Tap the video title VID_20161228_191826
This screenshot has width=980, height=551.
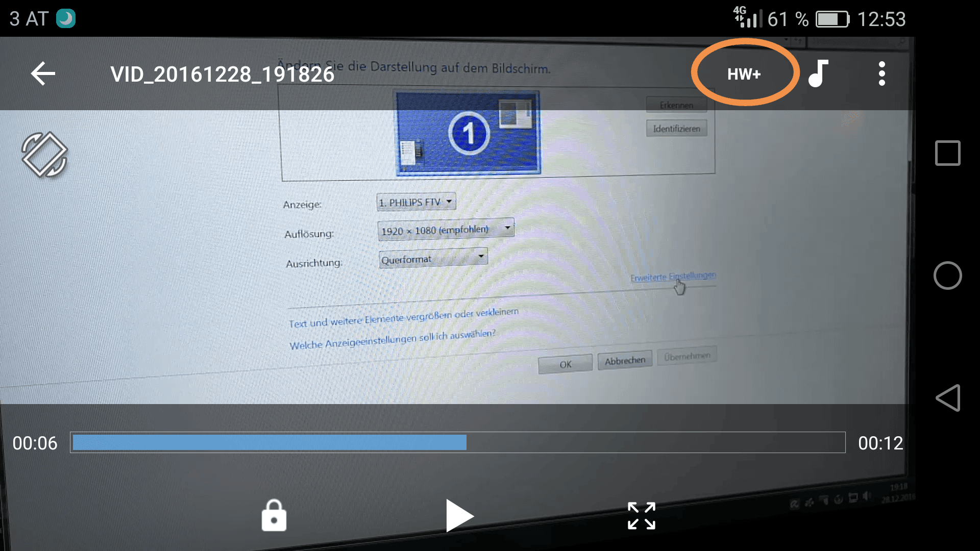pos(222,74)
